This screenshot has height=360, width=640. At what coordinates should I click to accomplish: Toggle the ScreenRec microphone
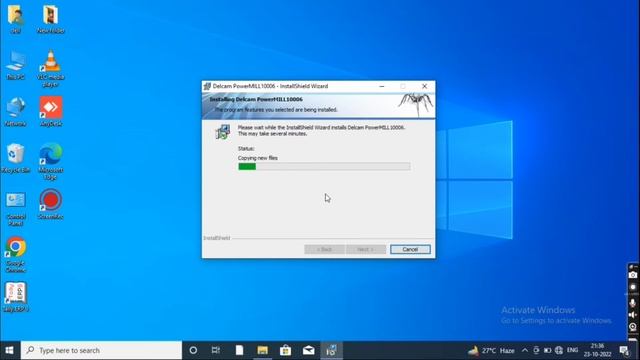(633, 303)
